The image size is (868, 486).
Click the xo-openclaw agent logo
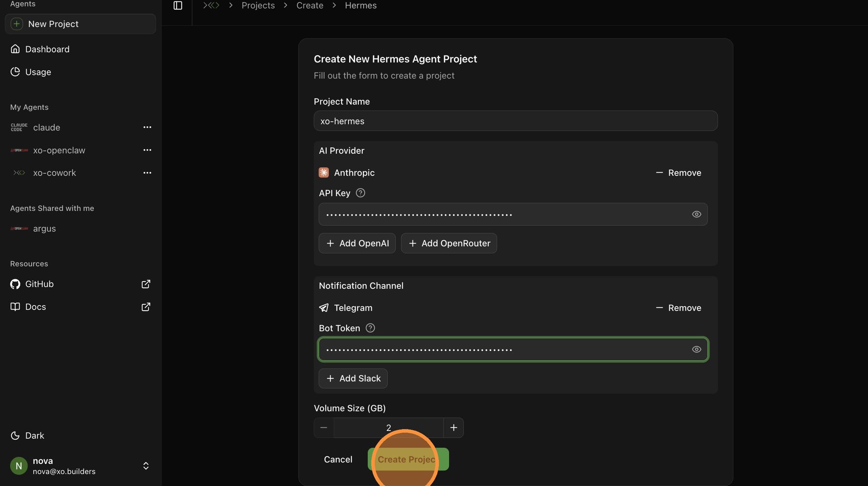coord(19,150)
